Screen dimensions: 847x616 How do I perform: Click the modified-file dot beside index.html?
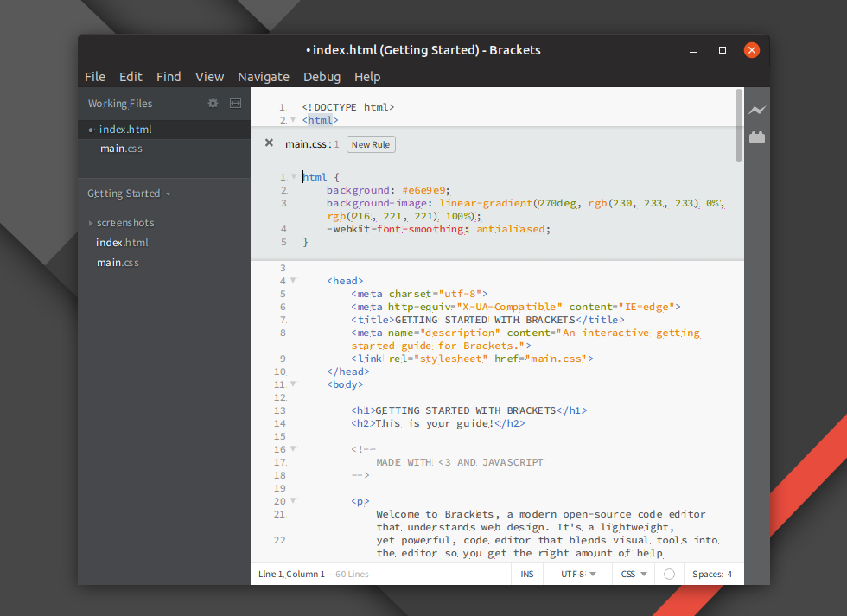(92, 128)
